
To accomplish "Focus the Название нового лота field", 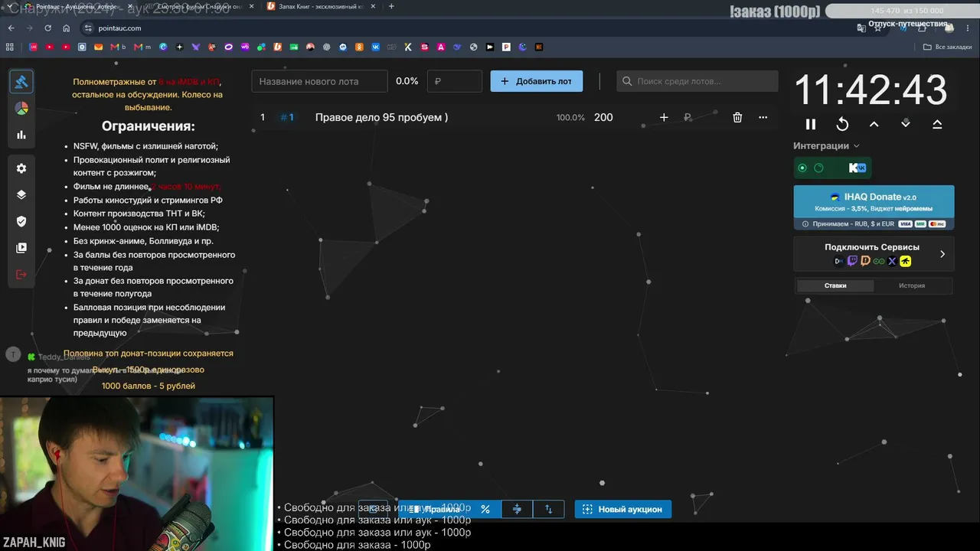I will [x=319, y=81].
